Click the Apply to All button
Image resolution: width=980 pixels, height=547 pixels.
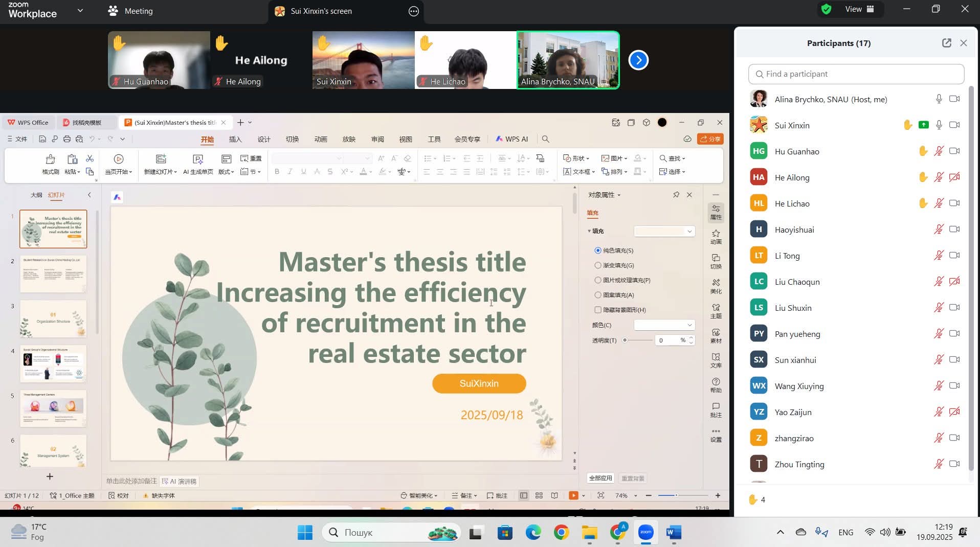[x=600, y=478]
